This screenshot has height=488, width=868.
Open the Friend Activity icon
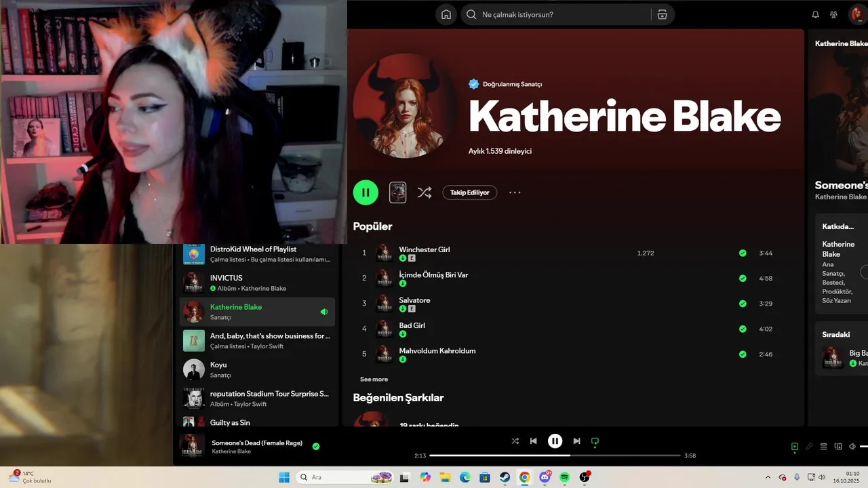833,14
